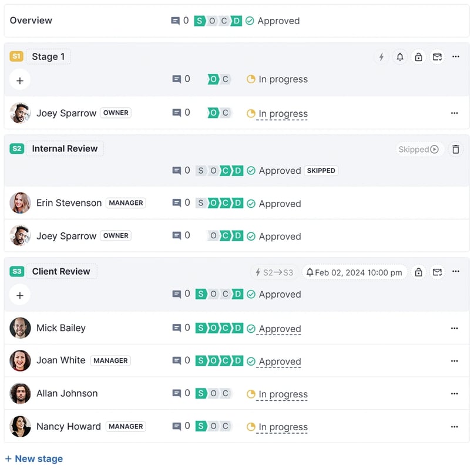Open the envelope icon on Client Review
Screen dimensions: 474x476
point(437,272)
